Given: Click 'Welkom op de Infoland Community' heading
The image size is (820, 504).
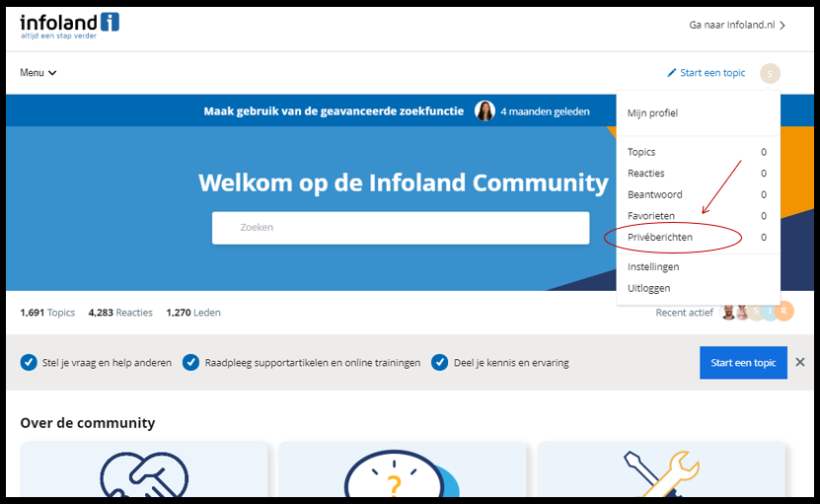Looking at the screenshot, I should [x=404, y=183].
